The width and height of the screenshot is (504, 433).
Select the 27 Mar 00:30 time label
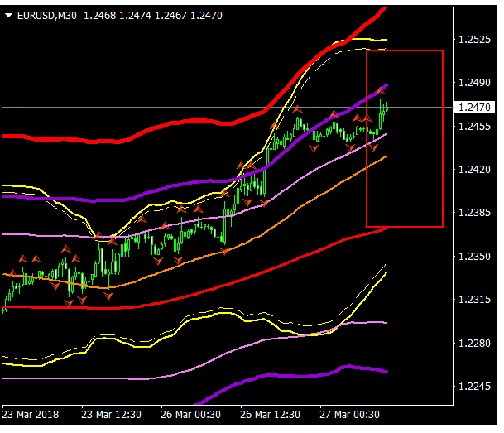[350, 413]
